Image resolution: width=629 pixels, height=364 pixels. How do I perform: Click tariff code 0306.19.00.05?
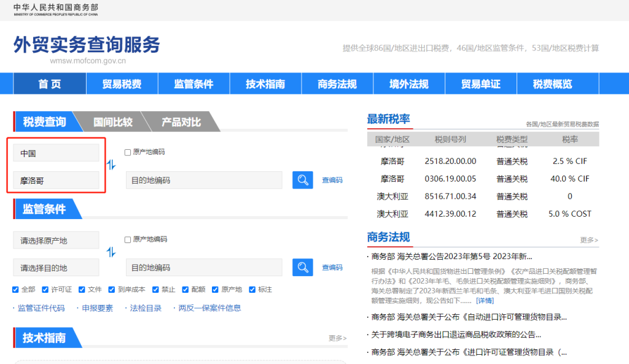click(450, 179)
